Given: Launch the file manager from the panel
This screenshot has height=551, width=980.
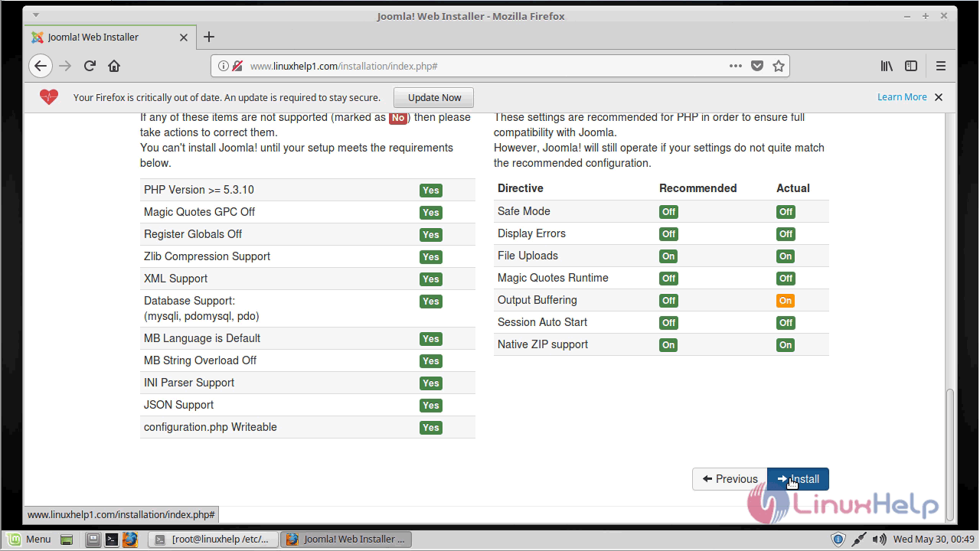Looking at the screenshot, I should (x=93, y=540).
